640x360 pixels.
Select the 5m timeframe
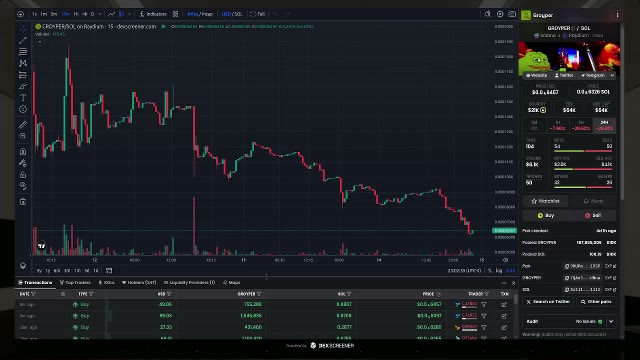tap(54, 14)
